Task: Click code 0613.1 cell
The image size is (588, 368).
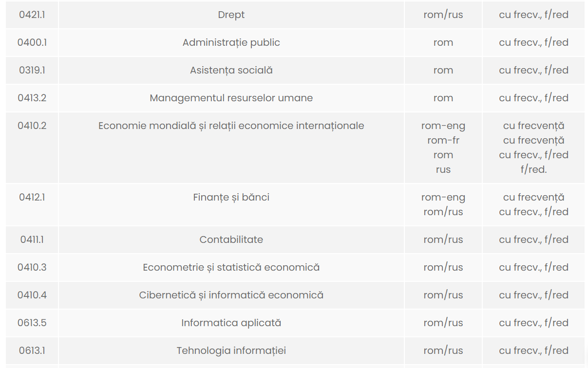Action: (x=32, y=350)
